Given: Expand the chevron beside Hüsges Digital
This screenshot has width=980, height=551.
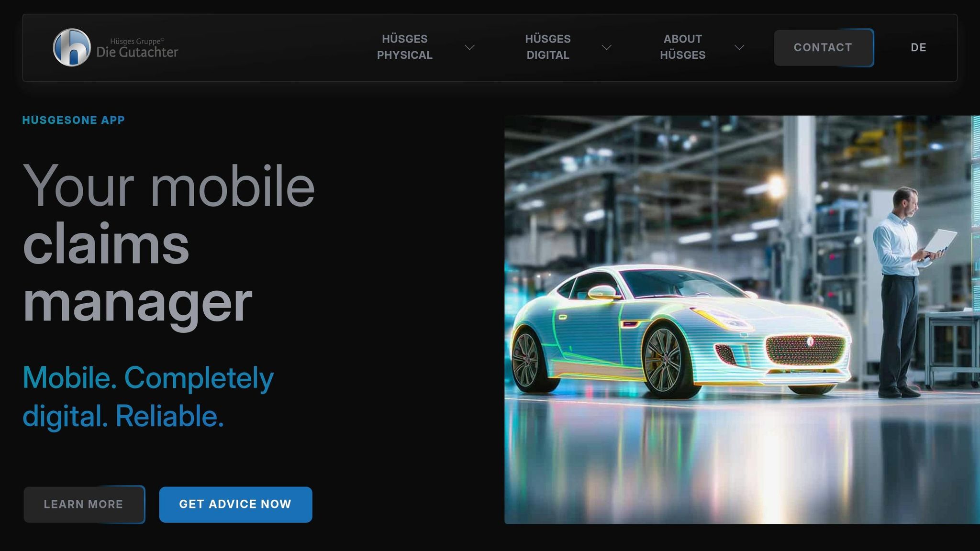Looking at the screenshot, I should 607,47.
